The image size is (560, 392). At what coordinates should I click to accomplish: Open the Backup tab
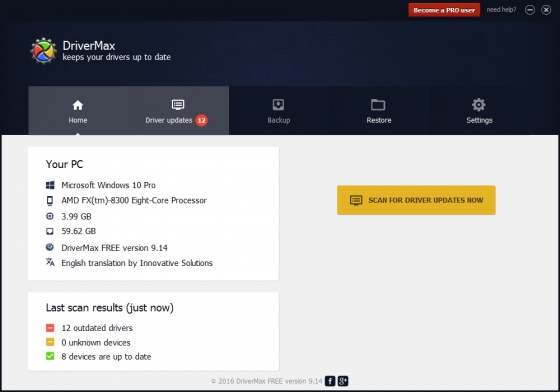(279, 111)
